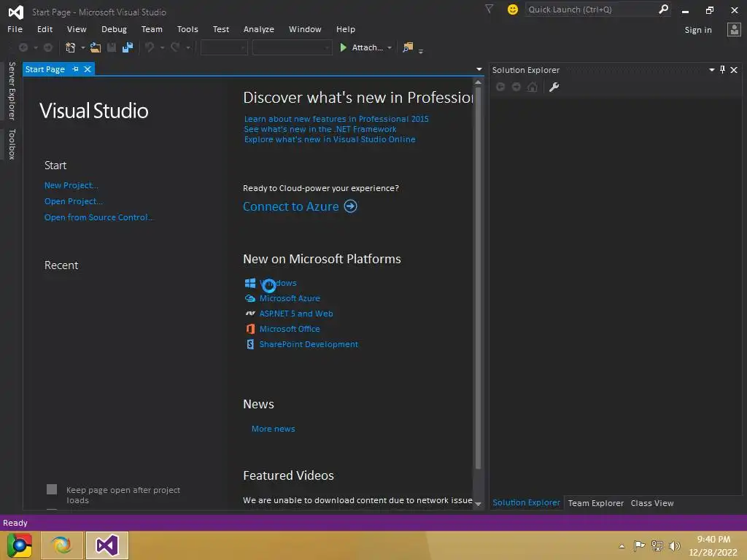747x560 pixels.
Task: Click the Connect to Azure arrow icon
Action: click(351, 206)
